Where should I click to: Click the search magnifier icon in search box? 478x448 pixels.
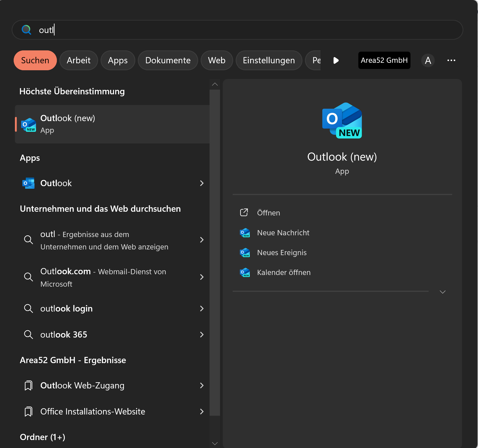tap(26, 30)
